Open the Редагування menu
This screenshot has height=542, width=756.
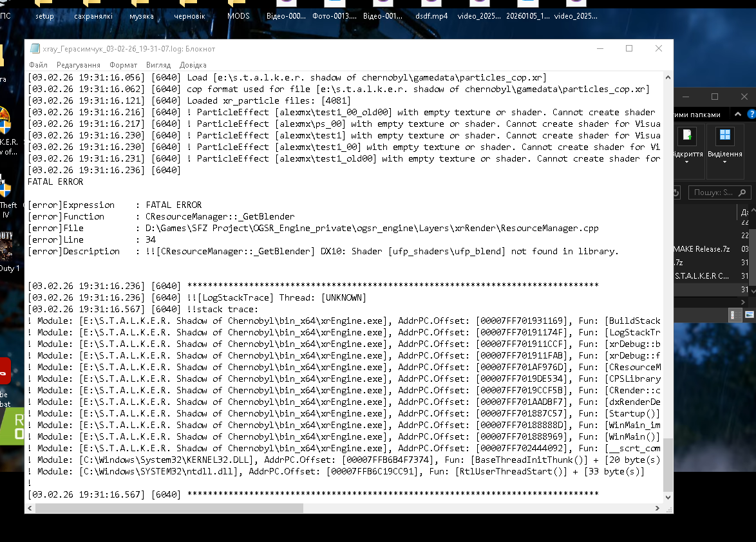(78, 65)
